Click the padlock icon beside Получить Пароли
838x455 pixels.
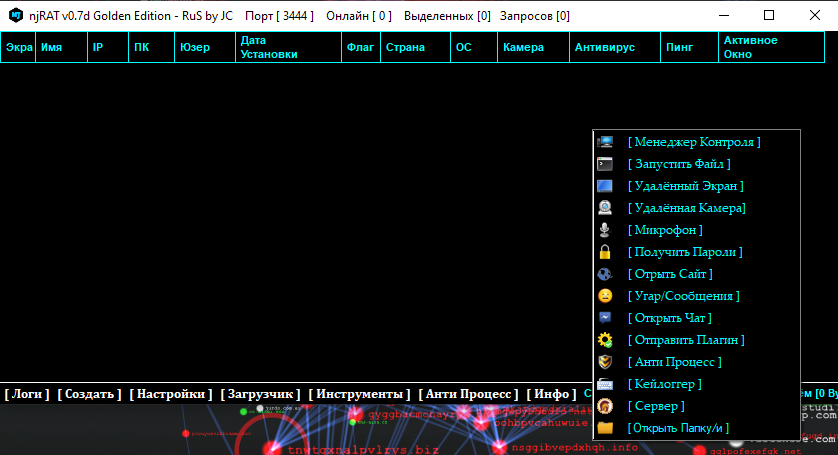point(605,252)
